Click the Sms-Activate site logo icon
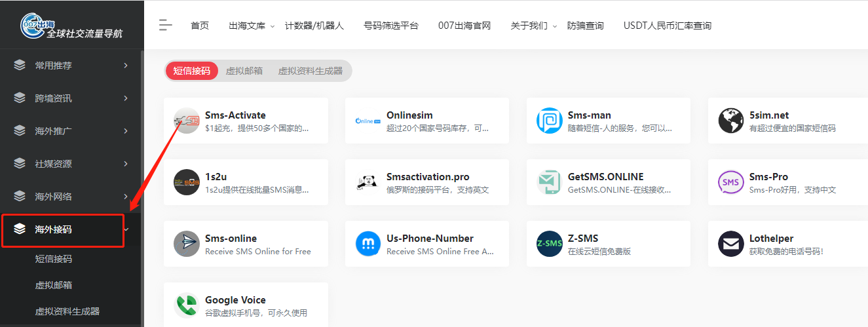This screenshot has width=868, height=327. point(187,121)
